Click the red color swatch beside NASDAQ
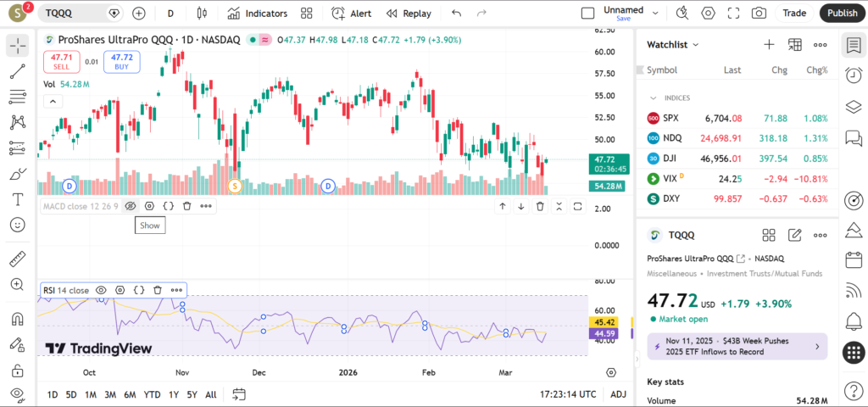 tap(265, 40)
